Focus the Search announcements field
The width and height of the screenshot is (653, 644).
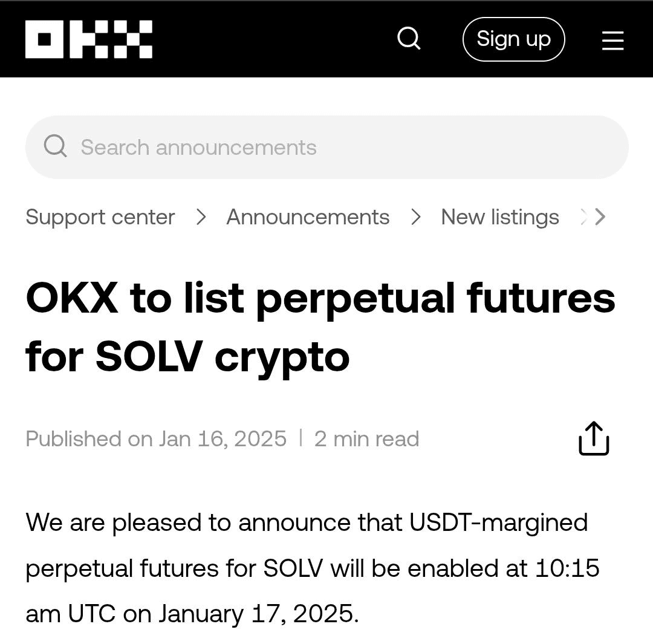327,147
